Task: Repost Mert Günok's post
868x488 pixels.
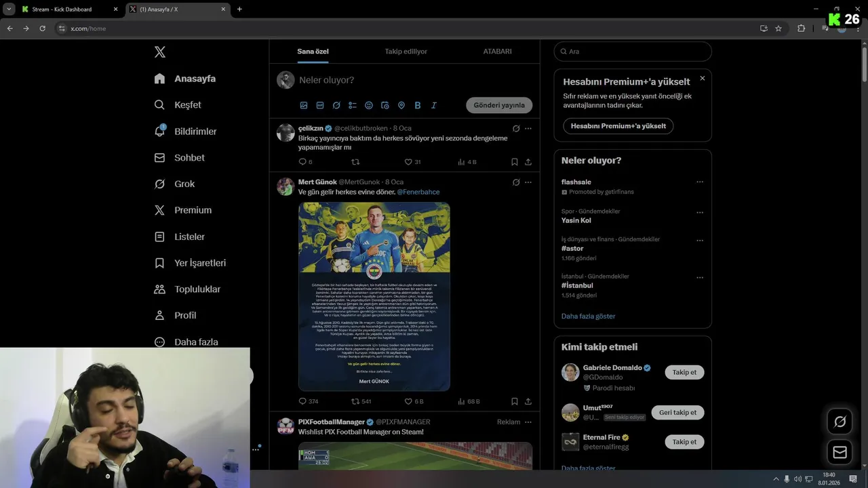Action: point(355,401)
